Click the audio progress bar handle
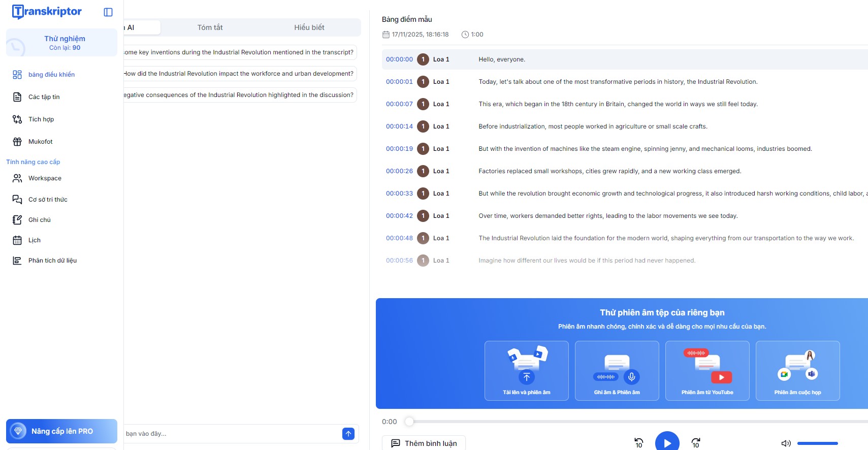Viewport: 868px width, 450px height. point(409,422)
